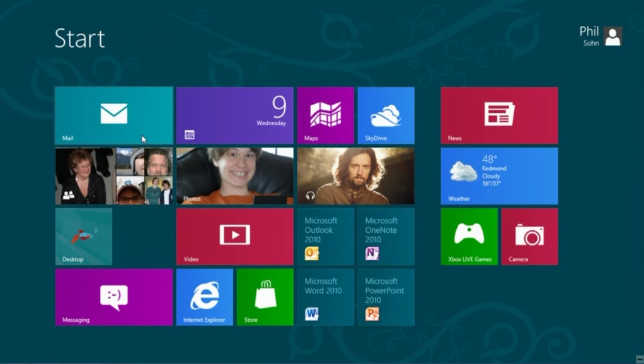Open the Messaging tile

[113, 296]
